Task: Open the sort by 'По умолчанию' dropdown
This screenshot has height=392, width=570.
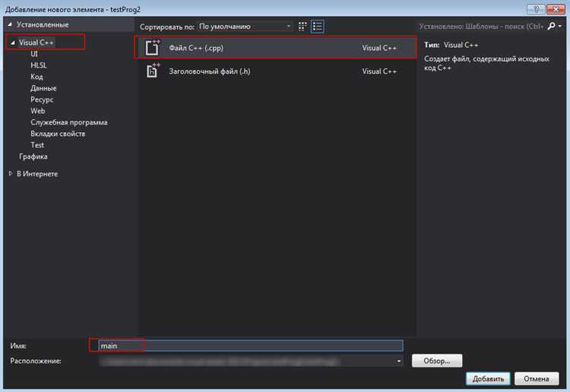Action: [244, 26]
